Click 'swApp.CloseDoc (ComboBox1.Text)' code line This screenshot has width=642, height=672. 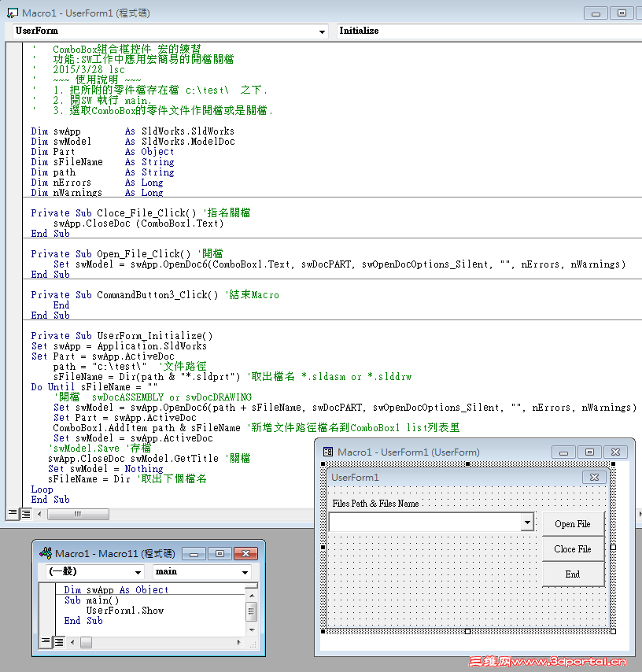coord(138,223)
